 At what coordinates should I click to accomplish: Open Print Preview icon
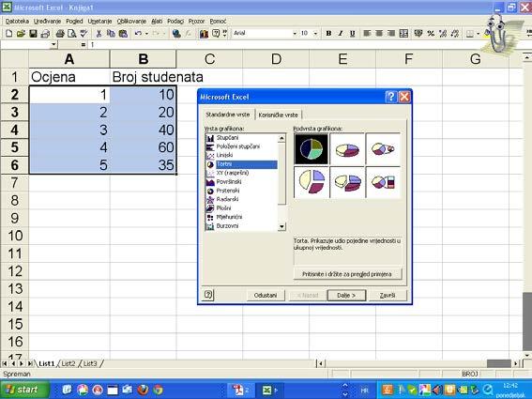71,33
